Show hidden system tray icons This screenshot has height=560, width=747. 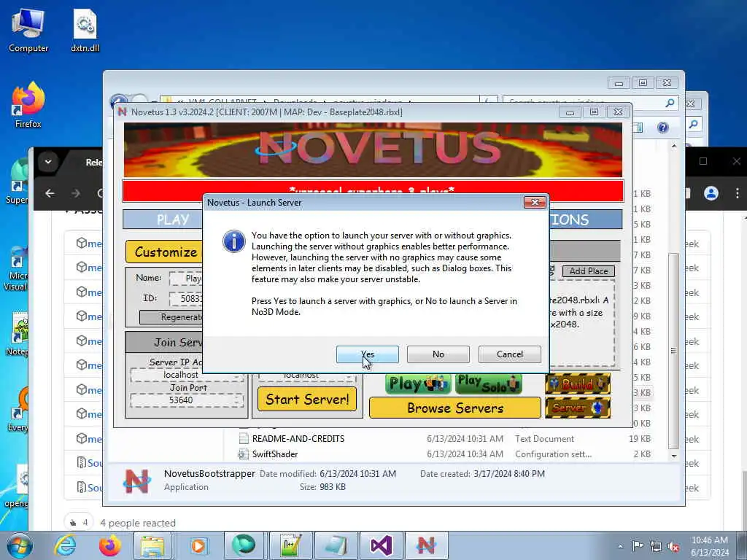click(620, 546)
